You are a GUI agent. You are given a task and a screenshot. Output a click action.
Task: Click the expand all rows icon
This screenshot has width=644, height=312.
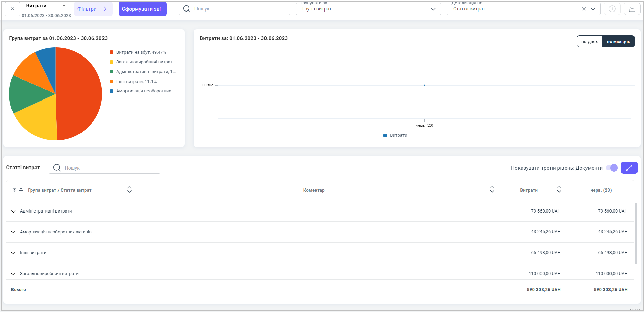pos(14,190)
